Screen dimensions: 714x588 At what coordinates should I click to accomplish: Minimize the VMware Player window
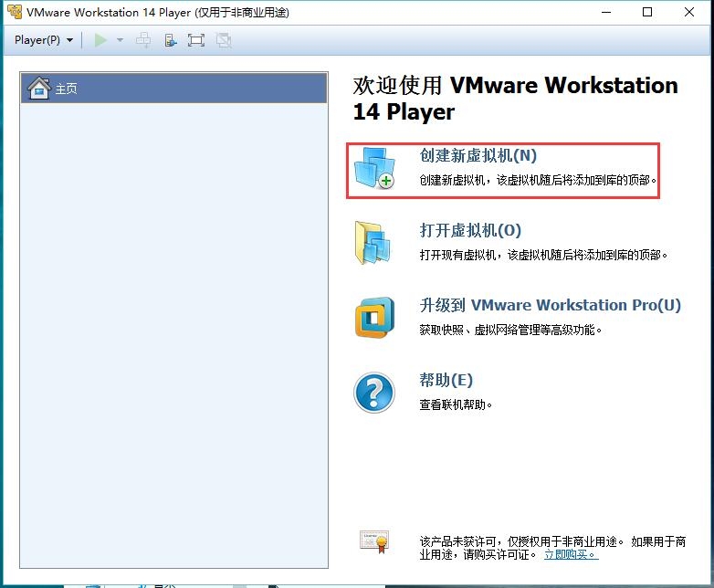coord(606,12)
